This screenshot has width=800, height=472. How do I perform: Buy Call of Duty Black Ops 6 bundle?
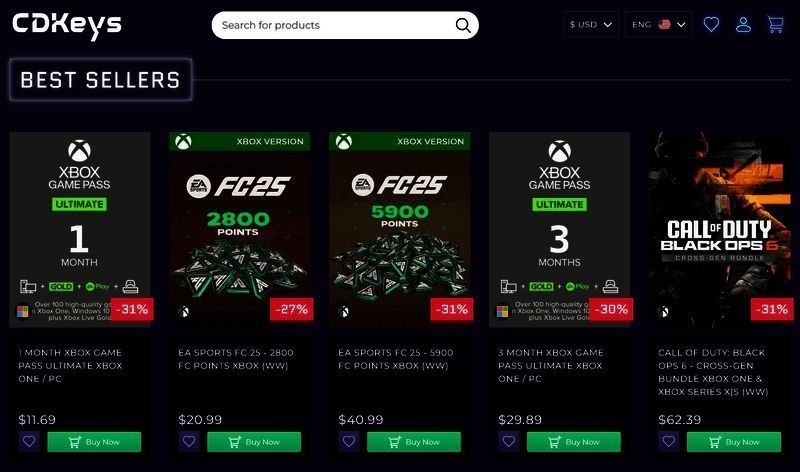(734, 441)
